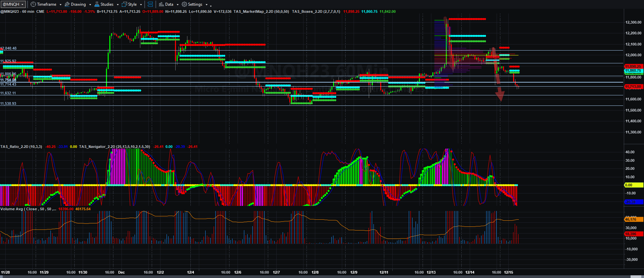The image size is (644, 278).
Task: Click the Drawing pencil icon
Action: click(67, 4)
